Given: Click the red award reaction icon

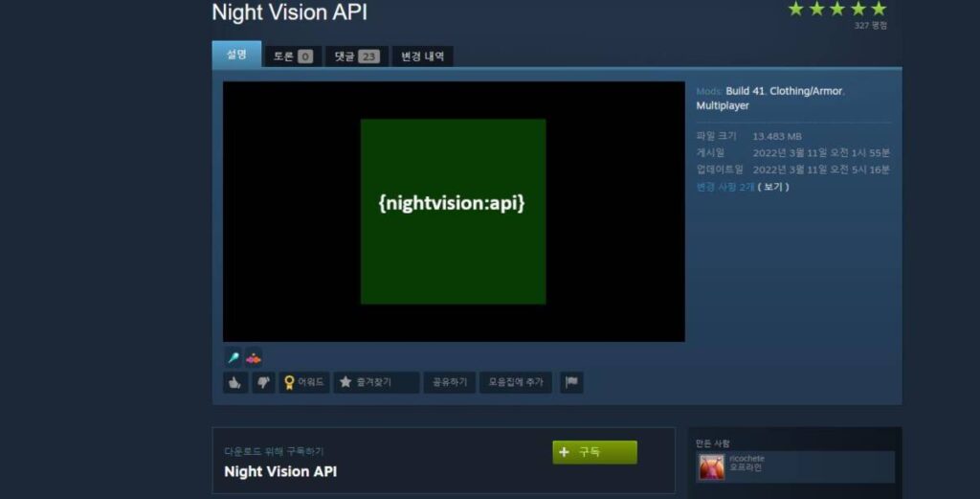Looking at the screenshot, I should click(x=254, y=357).
